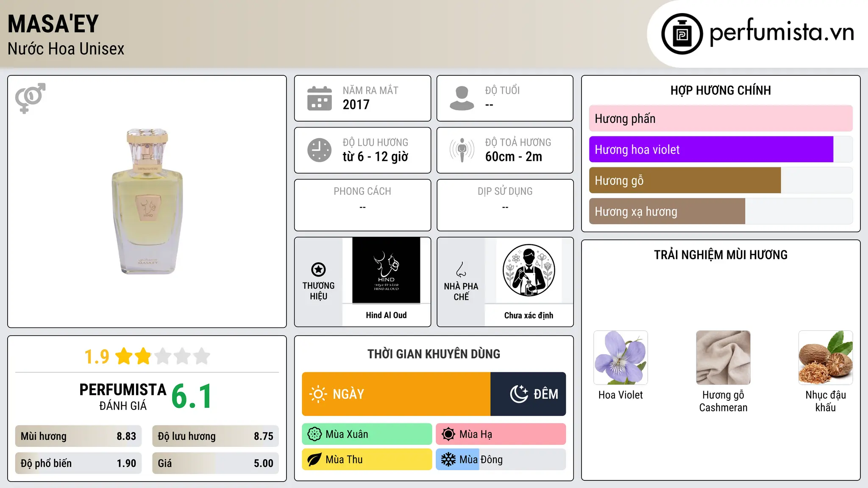Click the perfumista.vn logo icon
The image size is (868, 488).
click(682, 34)
